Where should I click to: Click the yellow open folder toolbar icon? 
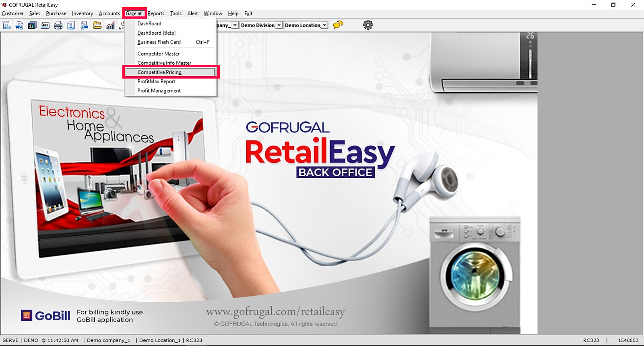pos(97,25)
